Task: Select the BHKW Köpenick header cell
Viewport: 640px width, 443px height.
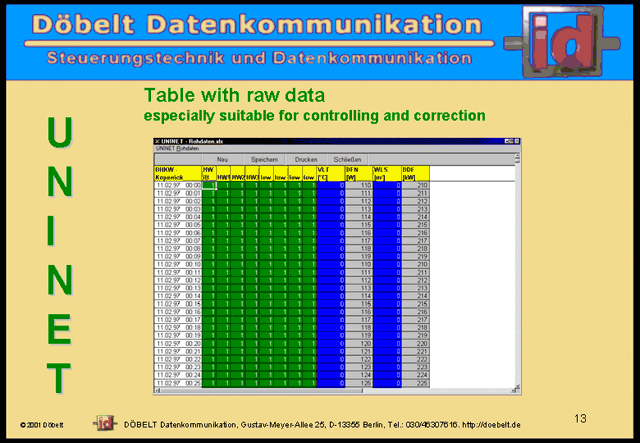Action: 178,174
